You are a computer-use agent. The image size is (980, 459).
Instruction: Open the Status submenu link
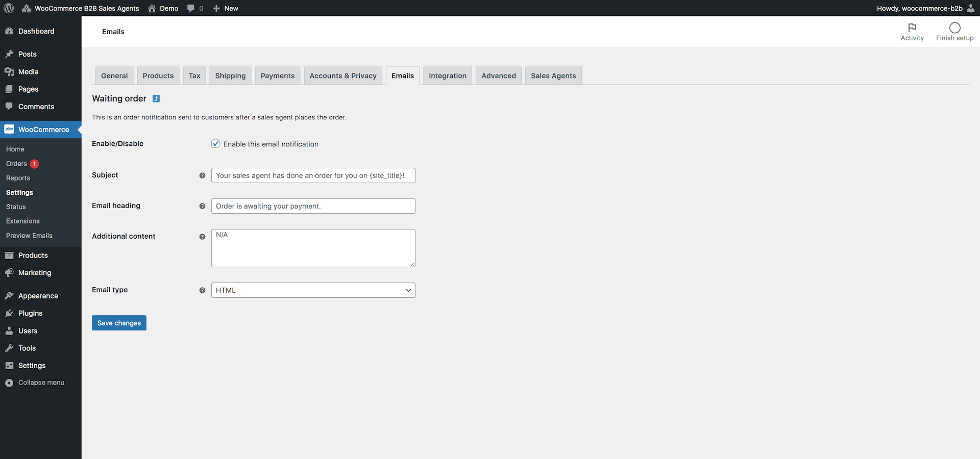16,207
